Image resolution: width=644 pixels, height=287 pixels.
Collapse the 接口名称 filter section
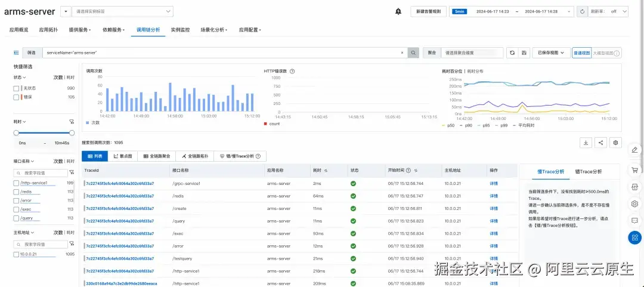(x=24, y=161)
